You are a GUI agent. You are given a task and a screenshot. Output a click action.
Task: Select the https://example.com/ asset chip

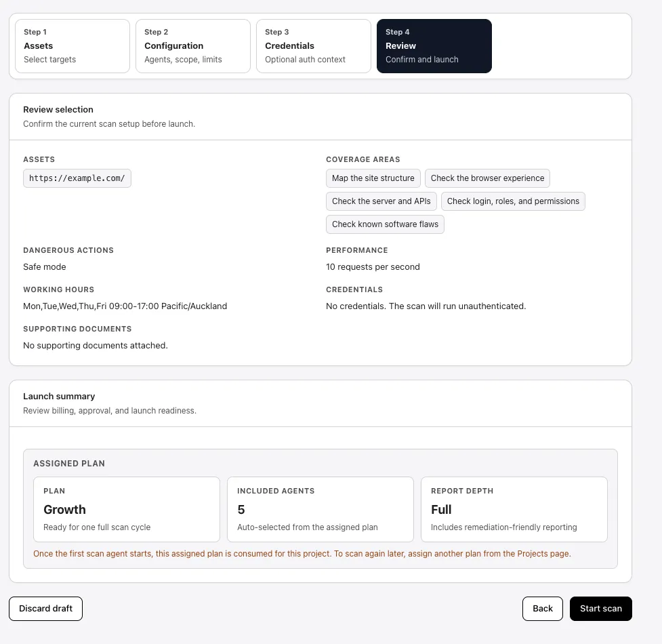[77, 178]
